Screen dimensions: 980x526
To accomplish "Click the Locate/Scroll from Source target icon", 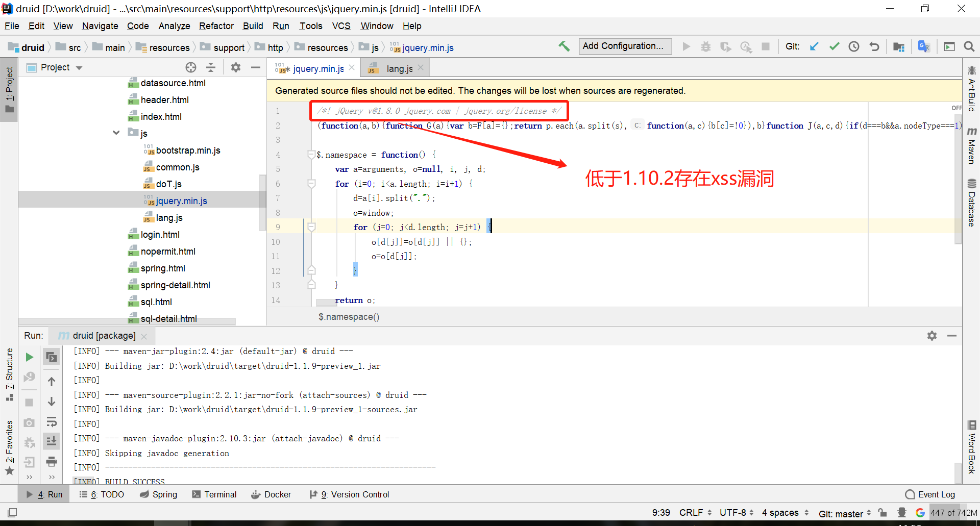I will point(191,67).
